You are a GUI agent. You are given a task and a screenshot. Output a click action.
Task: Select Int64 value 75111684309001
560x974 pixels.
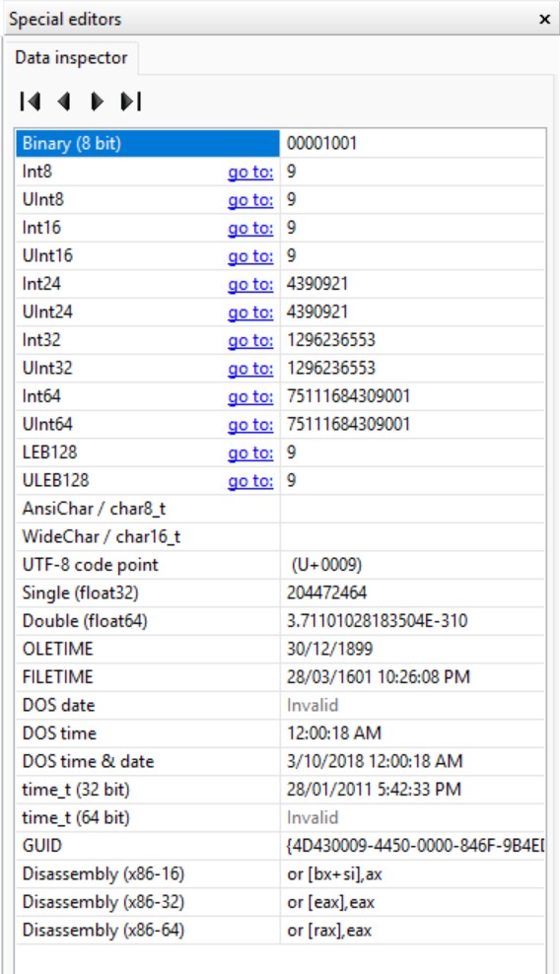point(348,396)
